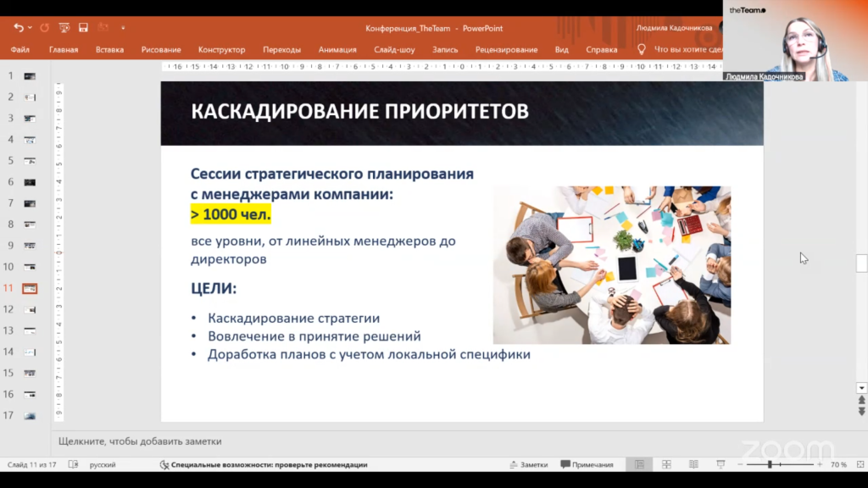Select the Переходы tab
868x488 pixels.
(281, 50)
